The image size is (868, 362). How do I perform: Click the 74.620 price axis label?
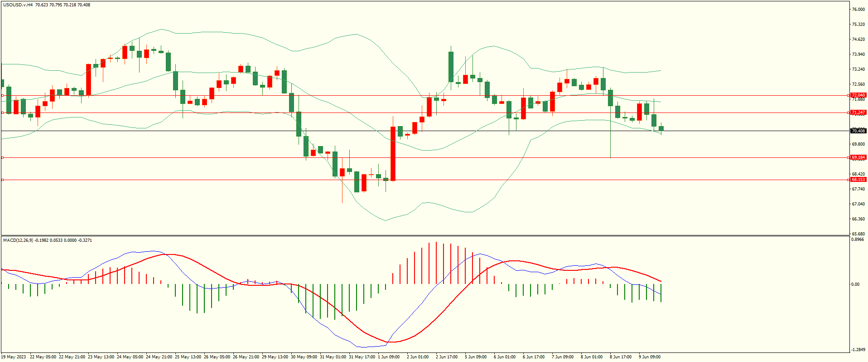(x=858, y=39)
